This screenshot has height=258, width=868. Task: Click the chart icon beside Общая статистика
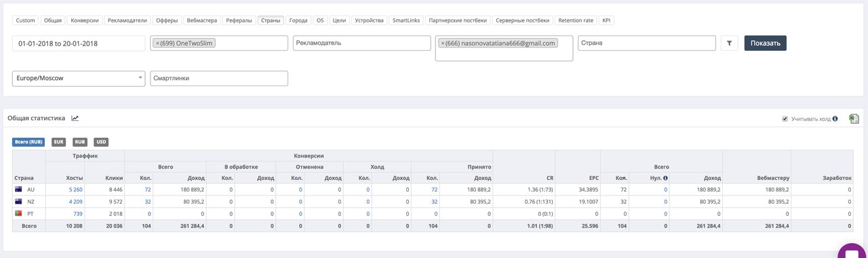[75, 118]
